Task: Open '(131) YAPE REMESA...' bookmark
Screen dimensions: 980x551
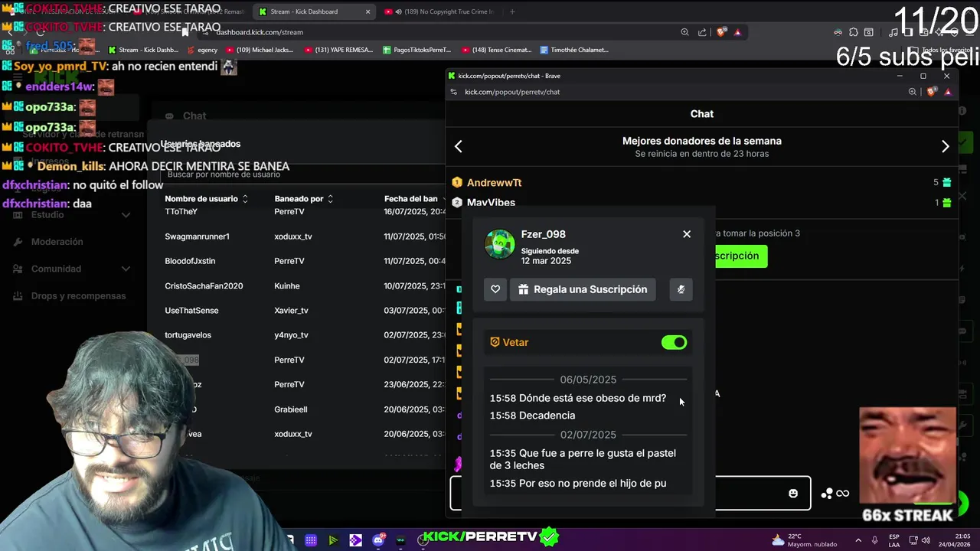Action: click(338, 50)
